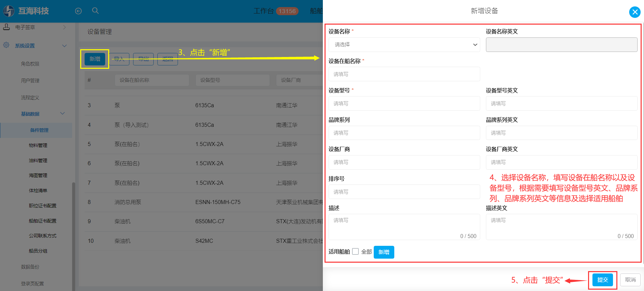Image resolution: width=644 pixels, height=291 pixels.
Task: Focus the 品牌系列 input field
Action: pos(404,133)
